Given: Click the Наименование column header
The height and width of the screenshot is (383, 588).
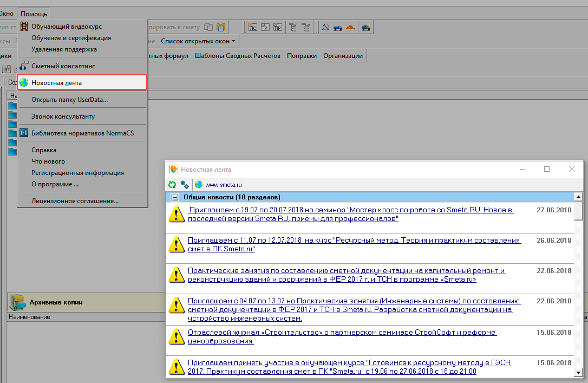Looking at the screenshot, I should pos(86,317).
